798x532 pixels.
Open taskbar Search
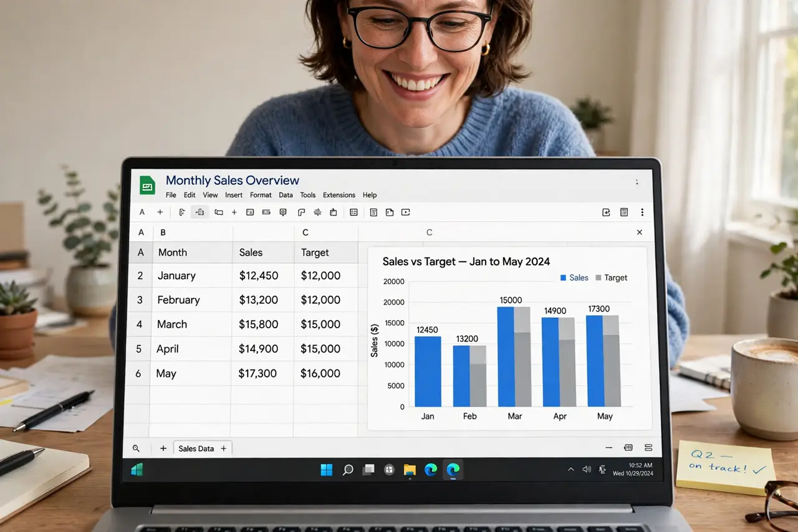pyautogui.click(x=348, y=470)
